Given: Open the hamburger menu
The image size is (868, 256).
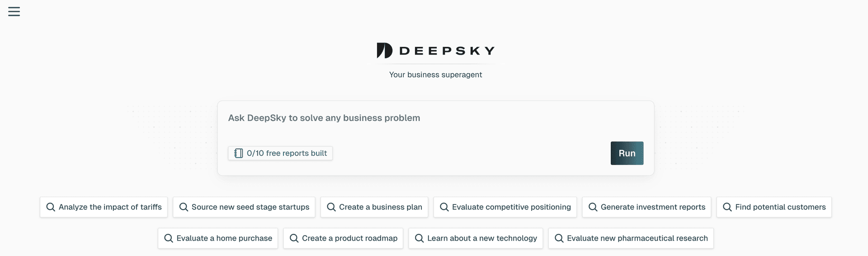Looking at the screenshot, I should coord(14,12).
